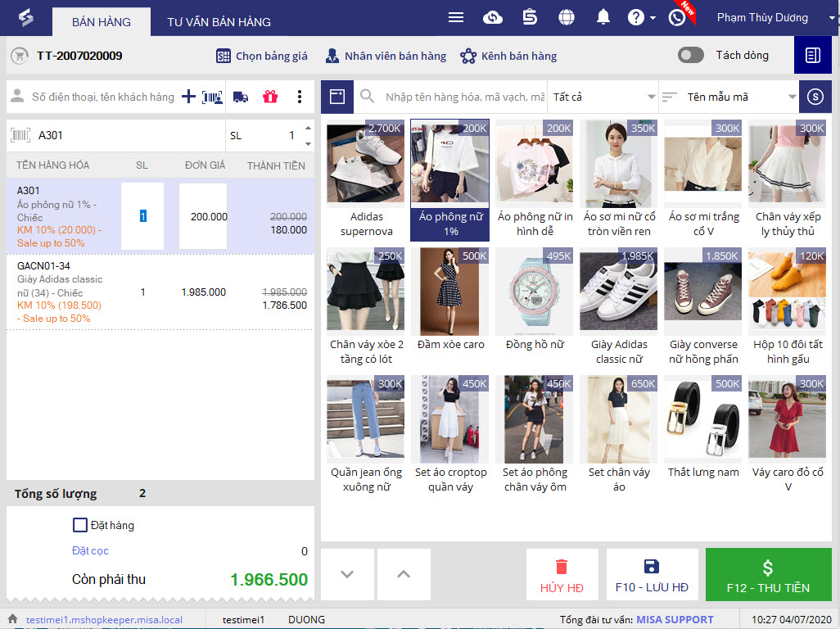
Task: Go to next product page chevron down
Action: pos(347,574)
